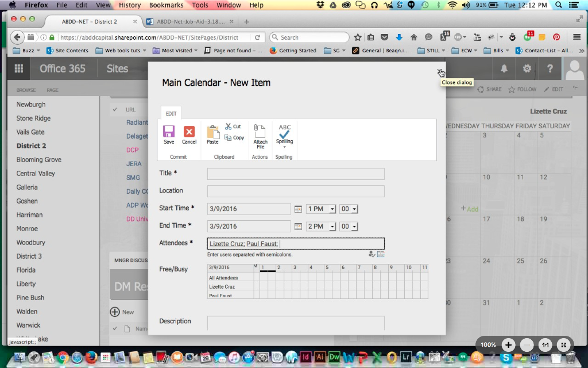588x368 pixels.
Task: Click the Location input field
Action: [x=296, y=191]
